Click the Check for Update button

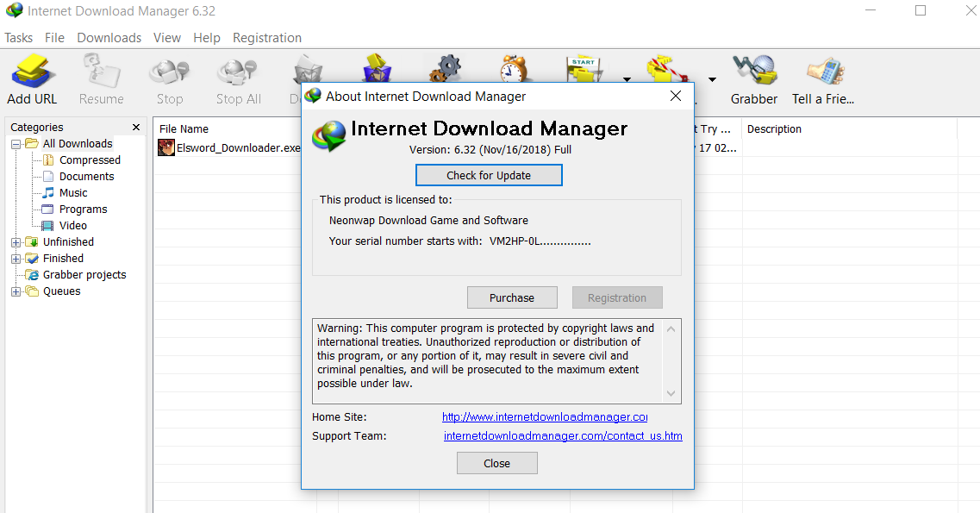[x=489, y=175]
